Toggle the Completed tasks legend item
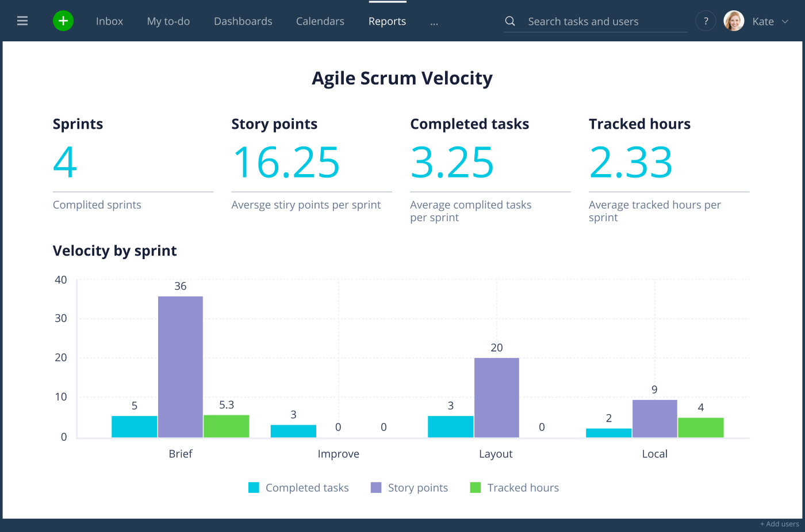This screenshot has width=805, height=532. coord(298,488)
